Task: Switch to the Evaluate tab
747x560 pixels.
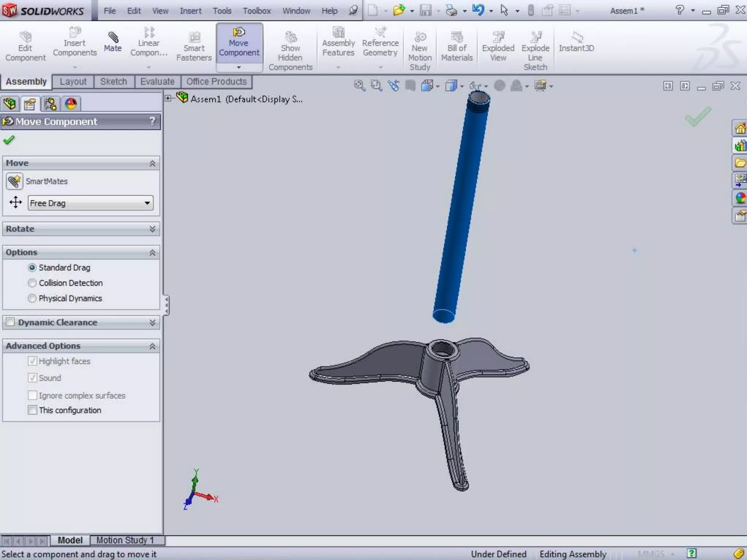Action: point(157,82)
